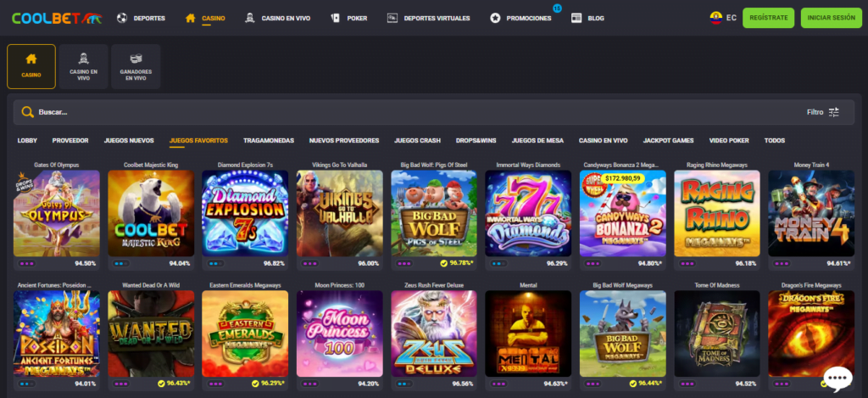Click the magnifying glass search icon

(27, 112)
